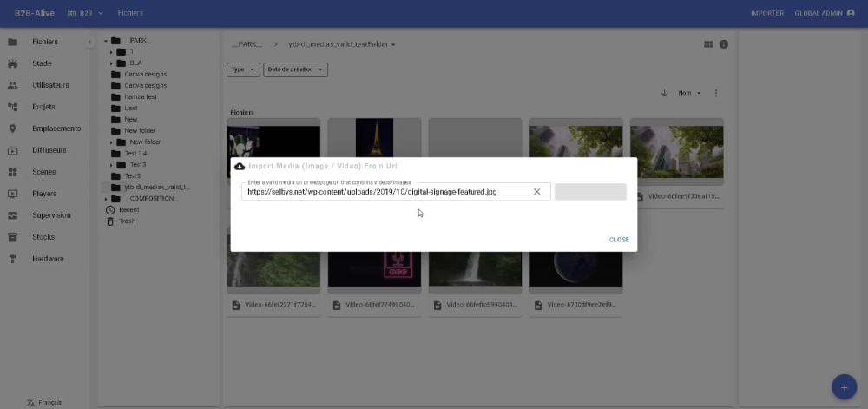Select ytb-dl_medias_valid_t... folder in tree
The height and width of the screenshot is (409, 868).
coord(156,187)
